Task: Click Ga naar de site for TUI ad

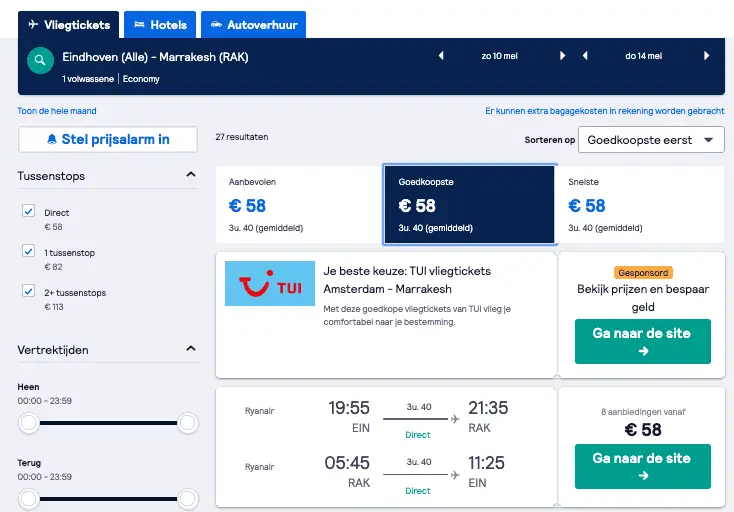Action: 643,341
